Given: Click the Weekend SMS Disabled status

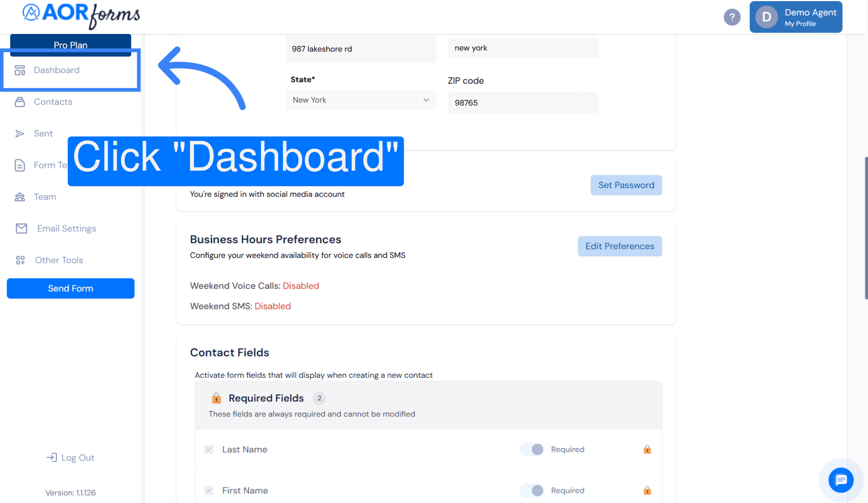Looking at the screenshot, I should click(x=273, y=306).
